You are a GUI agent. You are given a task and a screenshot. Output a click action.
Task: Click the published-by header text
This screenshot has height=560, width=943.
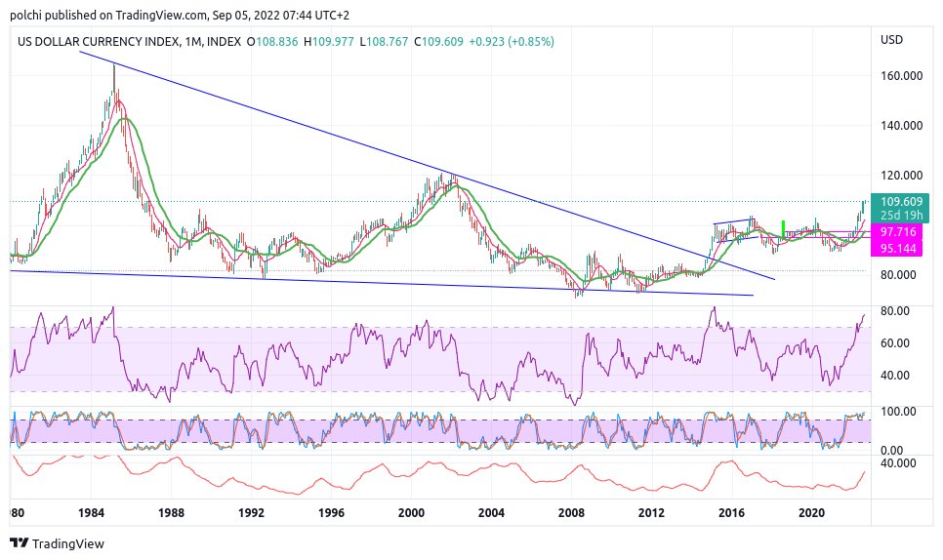click(180, 15)
